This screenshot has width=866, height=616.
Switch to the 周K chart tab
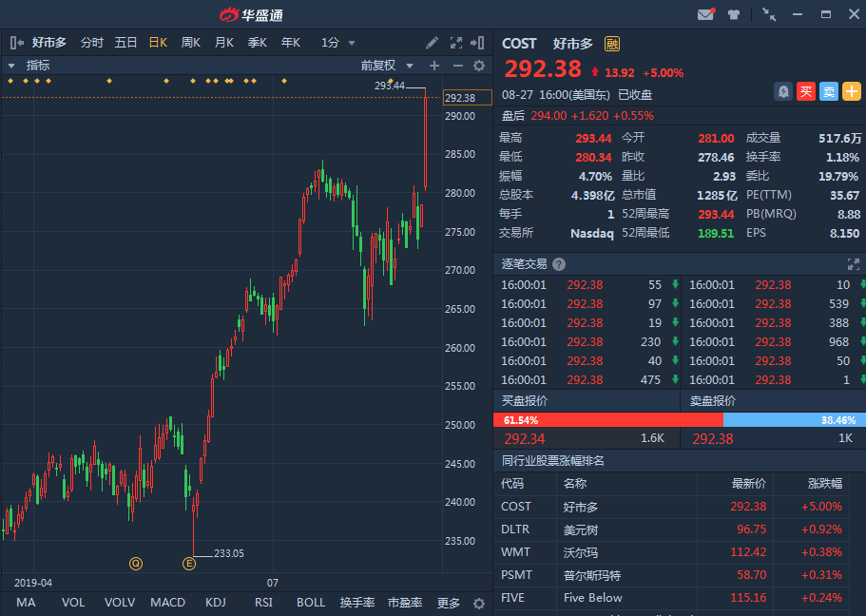(191, 43)
